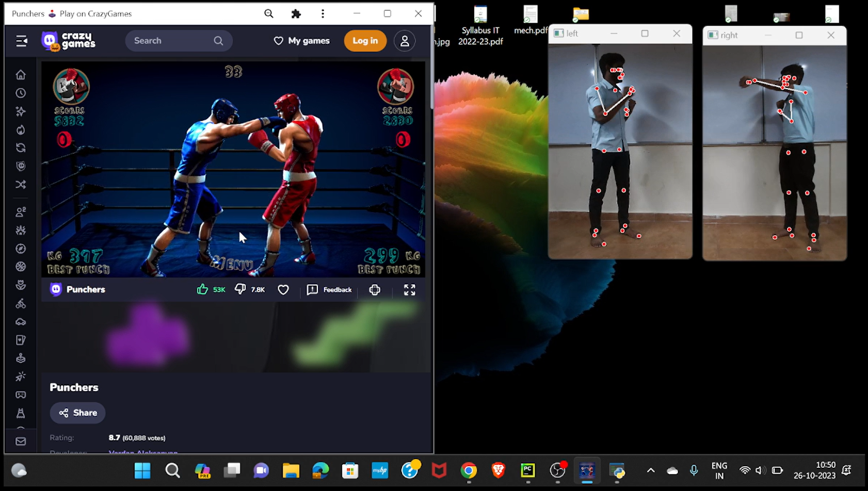Click the Share button under Punchers title
Screen dimensions: 868x491
[x=78, y=413]
